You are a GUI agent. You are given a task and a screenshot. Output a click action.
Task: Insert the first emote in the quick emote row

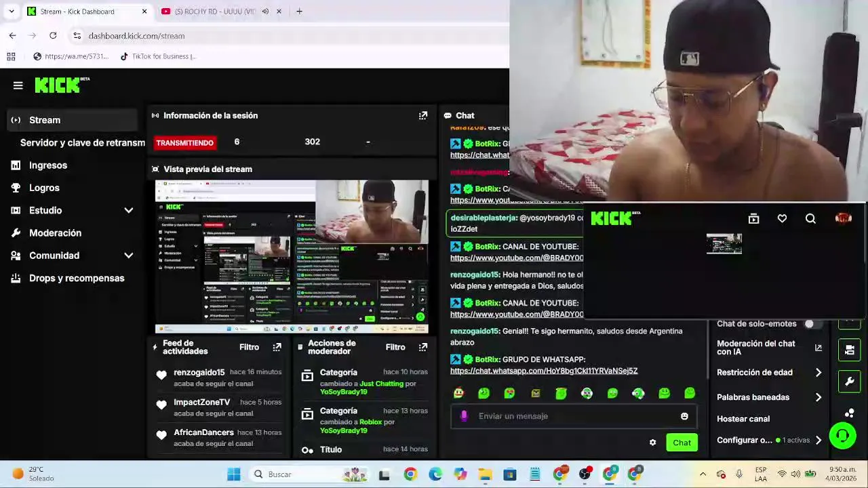click(x=459, y=393)
